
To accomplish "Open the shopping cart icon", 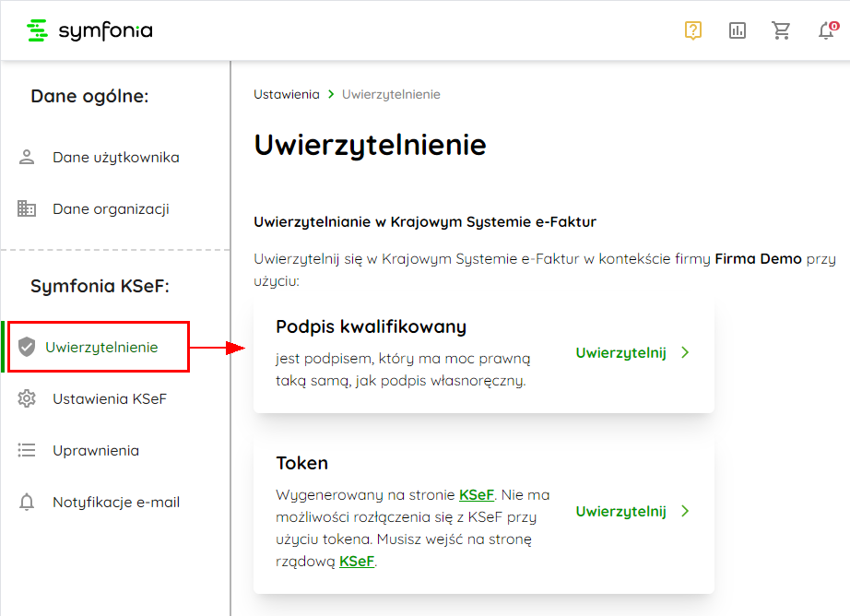I will [781, 30].
